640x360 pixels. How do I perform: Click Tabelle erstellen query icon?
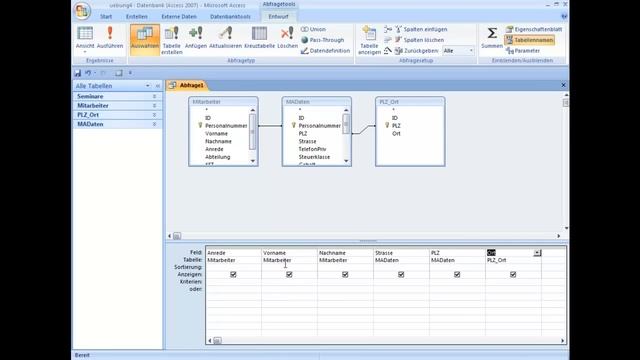tap(171, 40)
